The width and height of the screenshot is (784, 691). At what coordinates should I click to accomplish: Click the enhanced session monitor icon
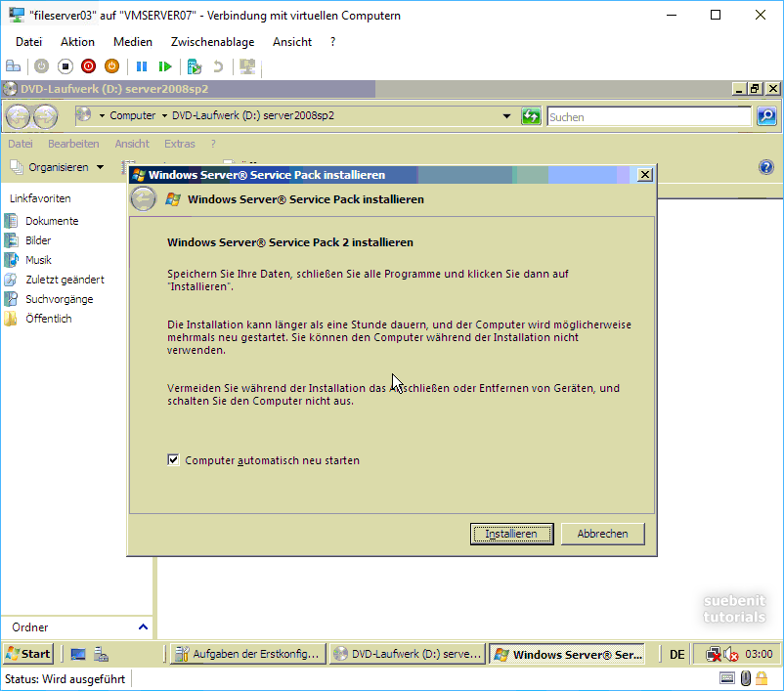pos(247,66)
